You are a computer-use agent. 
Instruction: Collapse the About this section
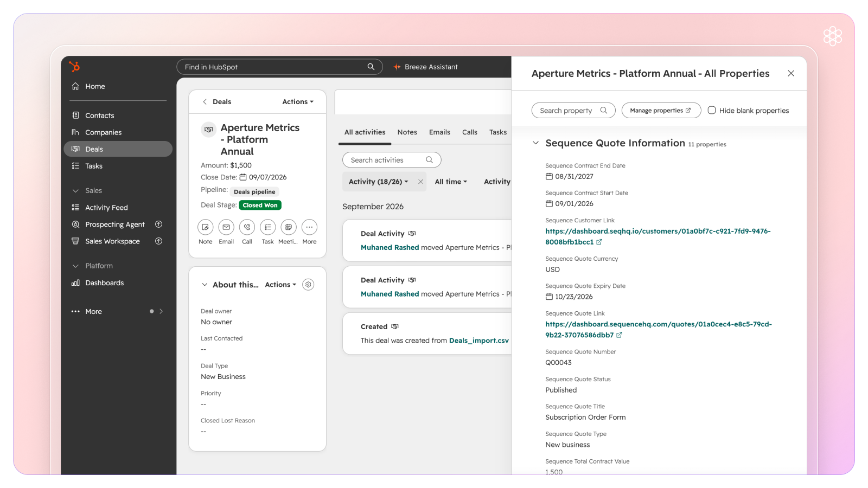(x=205, y=285)
